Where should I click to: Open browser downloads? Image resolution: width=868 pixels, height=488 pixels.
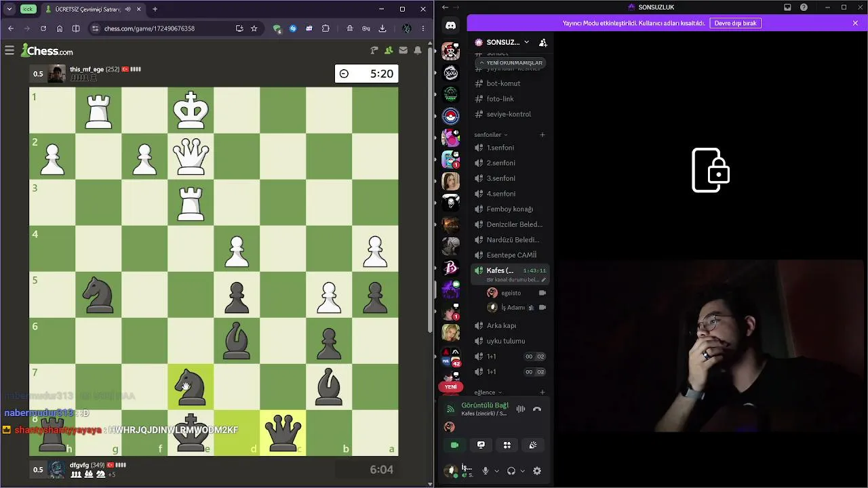click(x=382, y=28)
